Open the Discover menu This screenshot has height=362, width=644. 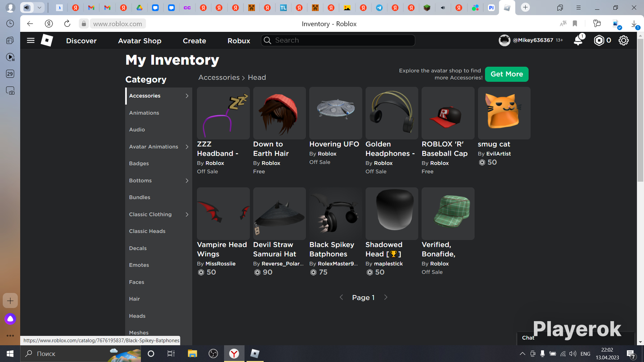[x=81, y=41]
